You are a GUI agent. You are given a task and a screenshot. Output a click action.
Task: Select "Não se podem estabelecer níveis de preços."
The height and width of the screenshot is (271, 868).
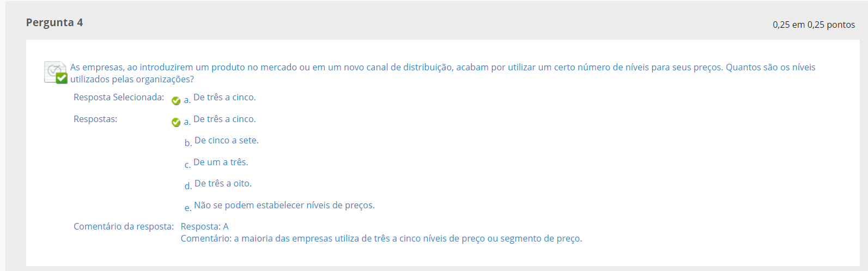click(x=284, y=206)
